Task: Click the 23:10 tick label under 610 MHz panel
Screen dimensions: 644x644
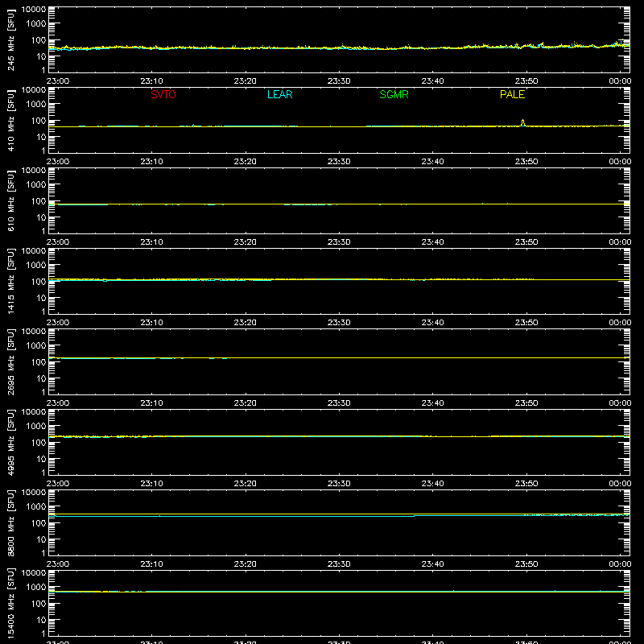Action: [x=151, y=242]
